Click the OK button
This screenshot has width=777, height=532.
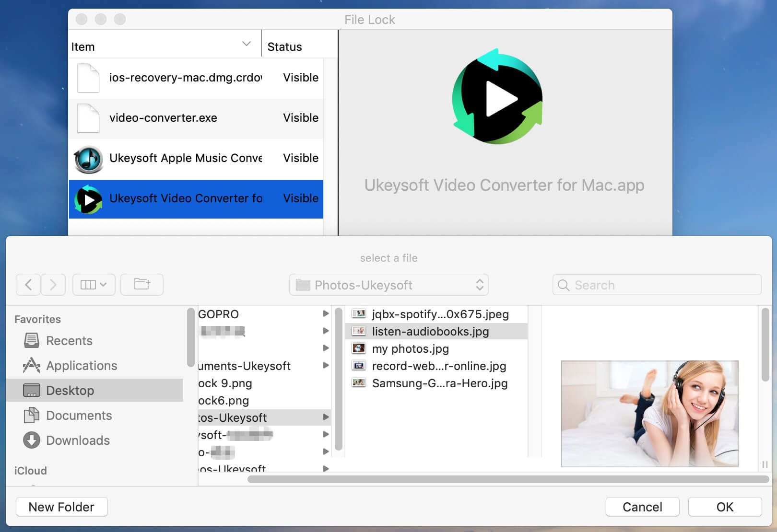pyautogui.click(x=725, y=507)
